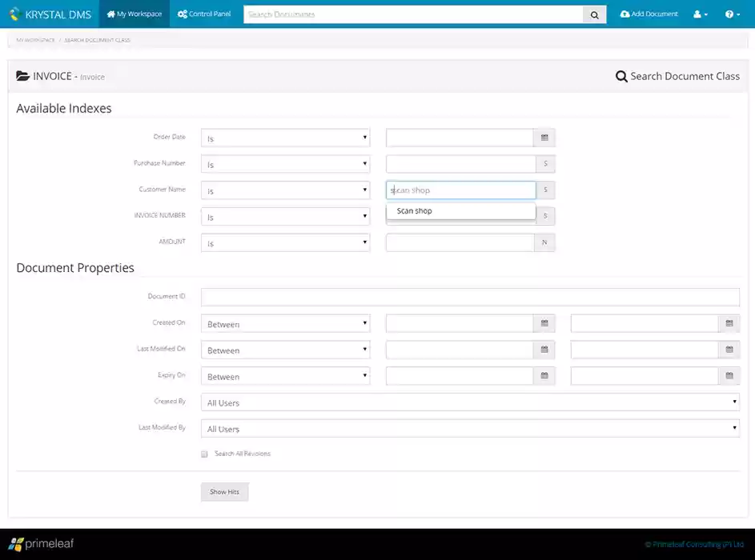Switch to My Workspace tab
This screenshot has height=560, width=755.
pyautogui.click(x=135, y=14)
